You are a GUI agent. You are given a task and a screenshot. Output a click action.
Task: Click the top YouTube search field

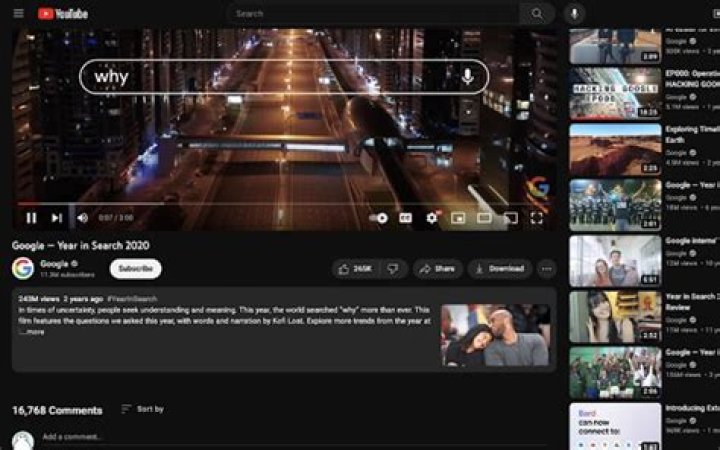click(x=372, y=14)
